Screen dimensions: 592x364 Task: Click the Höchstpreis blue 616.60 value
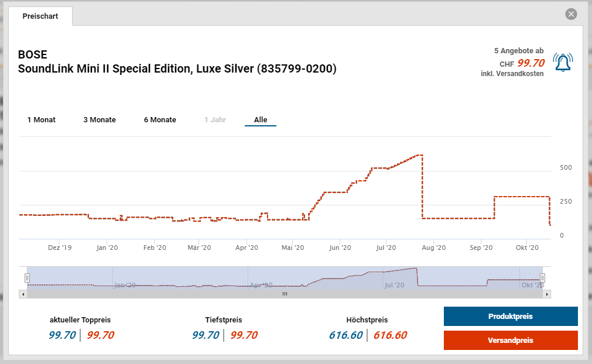(x=345, y=335)
